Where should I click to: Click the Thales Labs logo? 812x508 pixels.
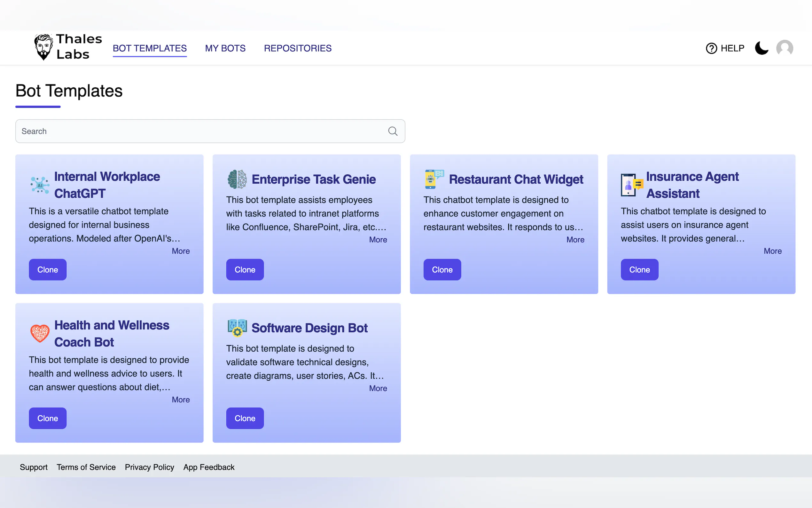pyautogui.click(x=68, y=47)
